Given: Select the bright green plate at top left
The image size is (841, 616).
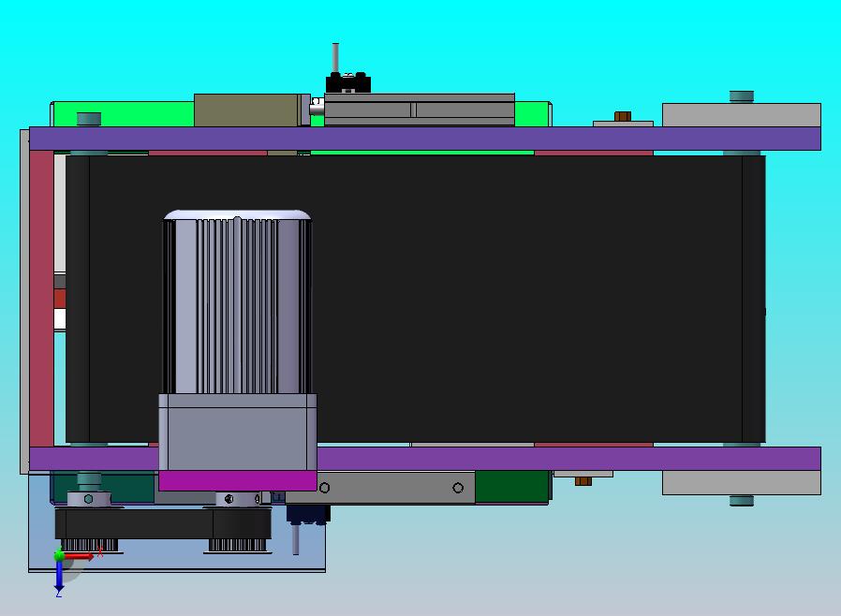Looking at the screenshot, I should (x=124, y=114).
